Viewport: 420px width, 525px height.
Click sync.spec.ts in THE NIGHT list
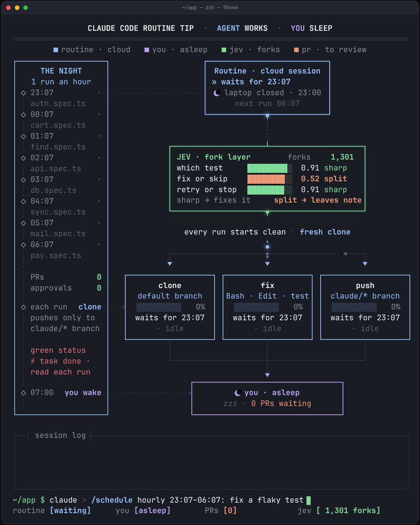[x=58, y=212]
